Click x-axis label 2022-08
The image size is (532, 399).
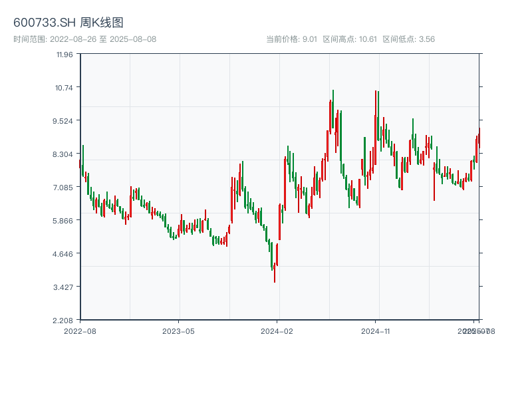tap(80, 331)
